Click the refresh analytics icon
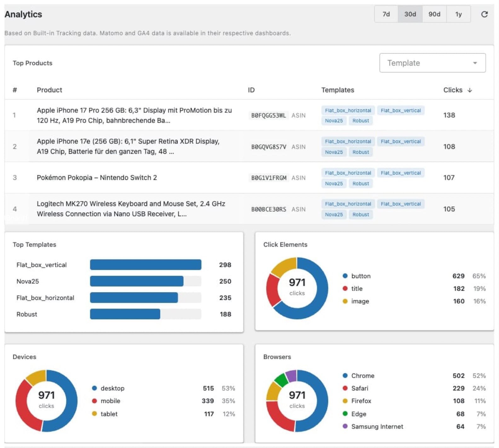Viewport: 499px width, 448px height. pos(484,14)
